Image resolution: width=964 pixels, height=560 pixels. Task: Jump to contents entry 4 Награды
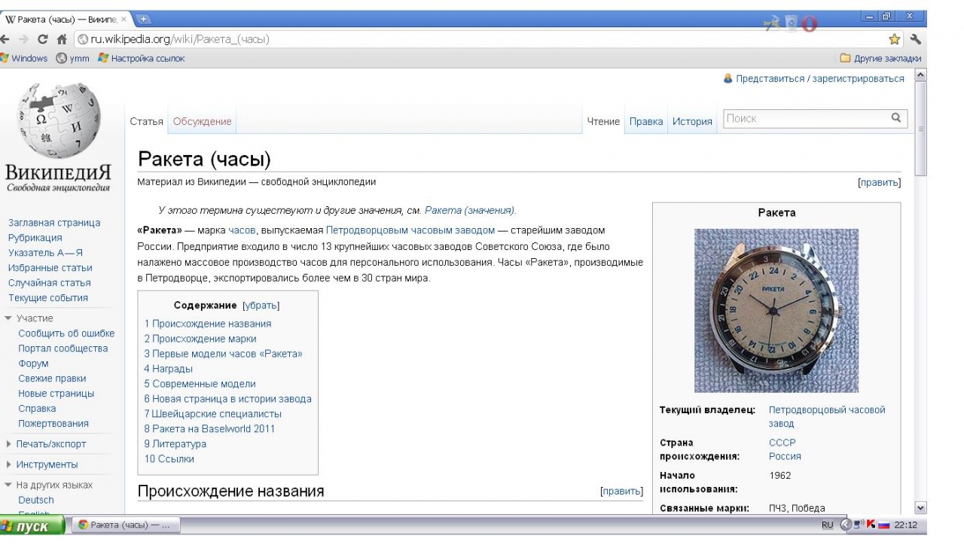click(x=169, y=369)
